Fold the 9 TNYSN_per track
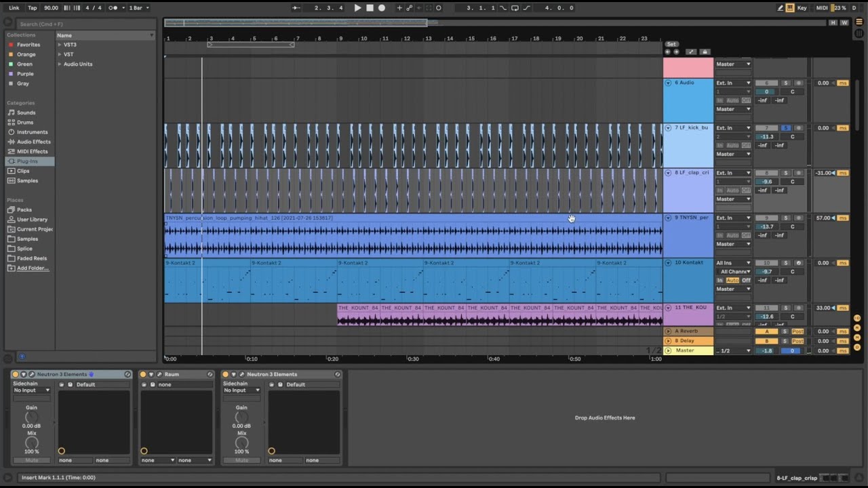Viewport: 868px width, 488px height. (668, 218)
